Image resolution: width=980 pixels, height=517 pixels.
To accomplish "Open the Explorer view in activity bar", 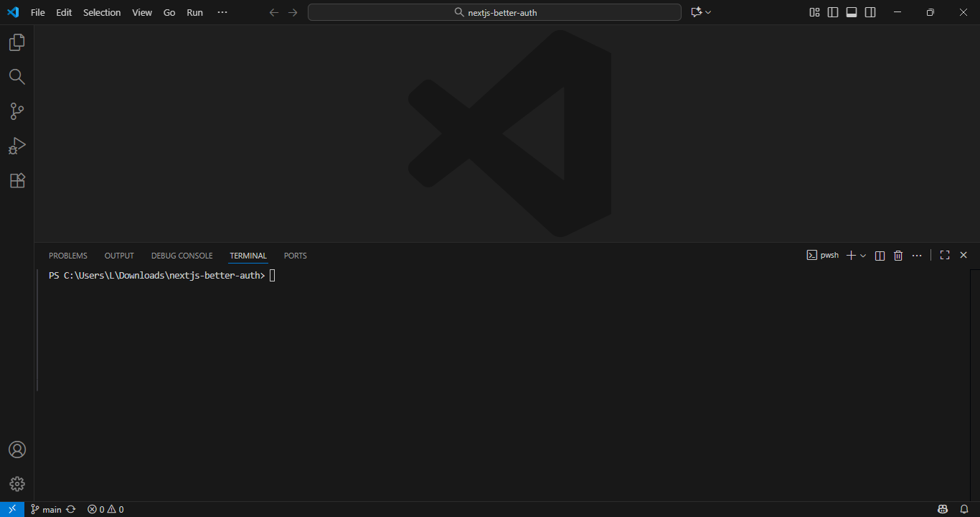I will tap(17, 42).
